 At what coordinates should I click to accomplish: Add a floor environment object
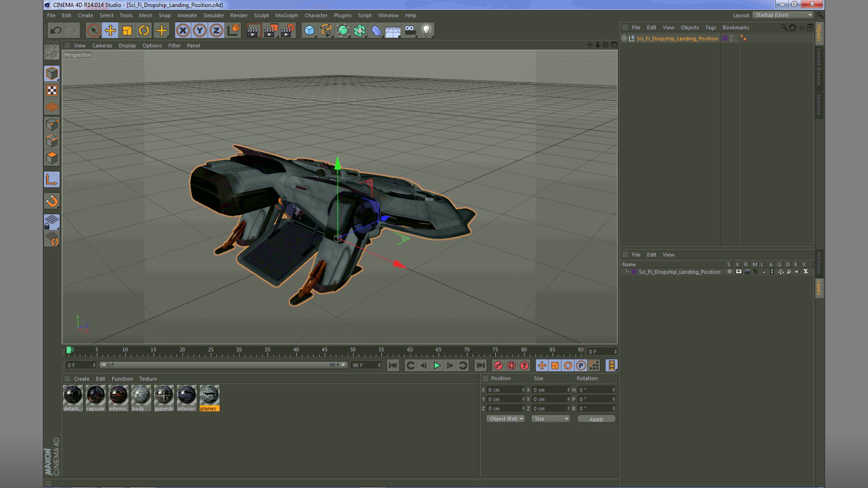point(393,30)
